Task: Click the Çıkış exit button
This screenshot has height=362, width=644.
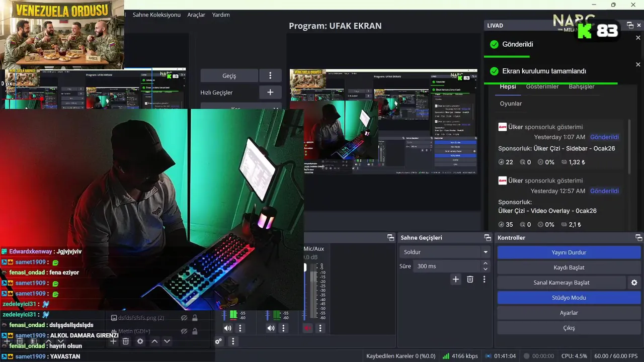Action: [569, 328]
